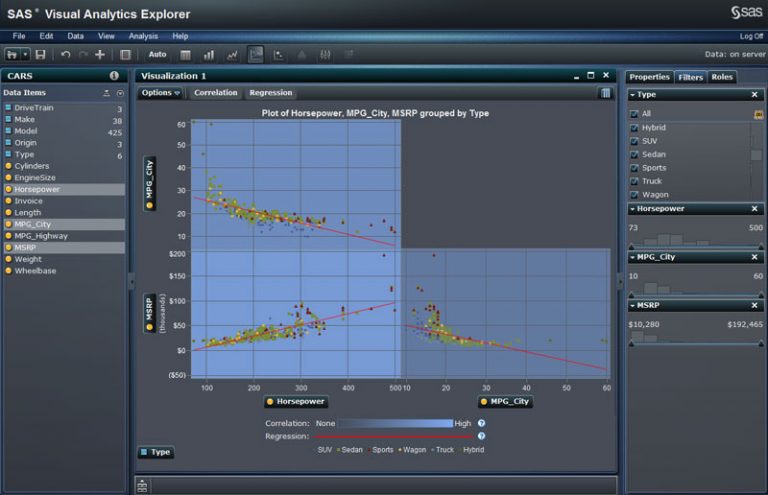Click the Correlation button

click(x=216, y=93)
